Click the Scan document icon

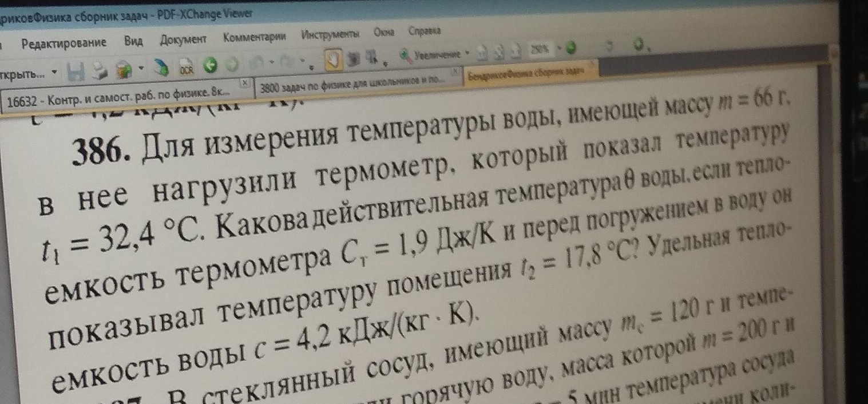[161, 68]
